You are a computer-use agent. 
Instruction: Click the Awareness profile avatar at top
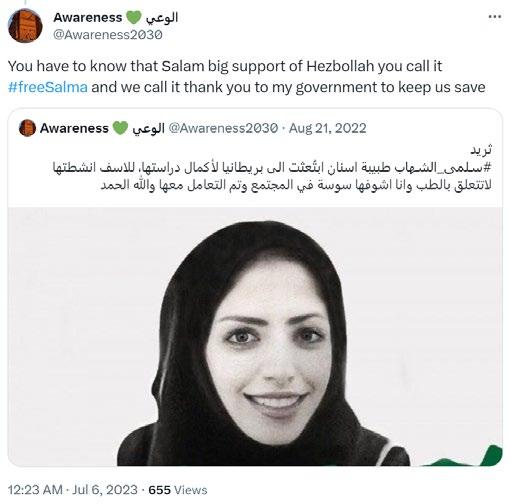click(25, 26)
